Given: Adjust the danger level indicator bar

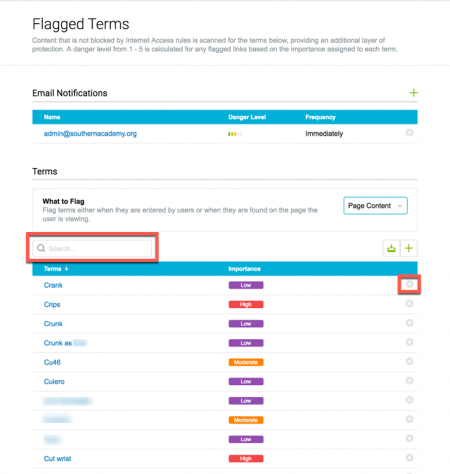Looking at the screenshot, I should [235, 134].
